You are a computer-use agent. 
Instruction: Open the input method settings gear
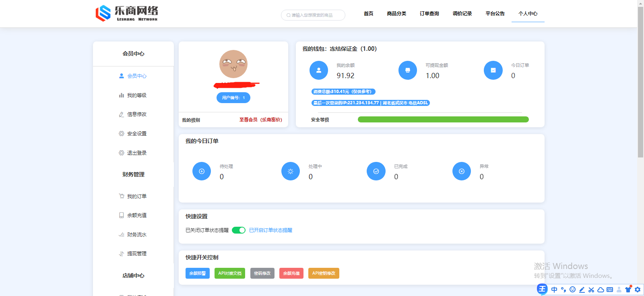[x=638, y=290]
